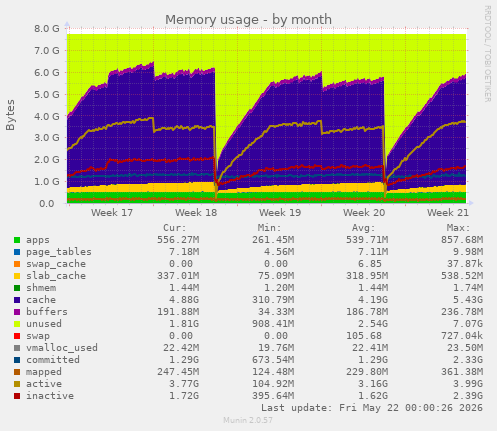This screenshot has width=497, height=431.
Task: Click swap max value 727.04k
Action: point(462,336)
